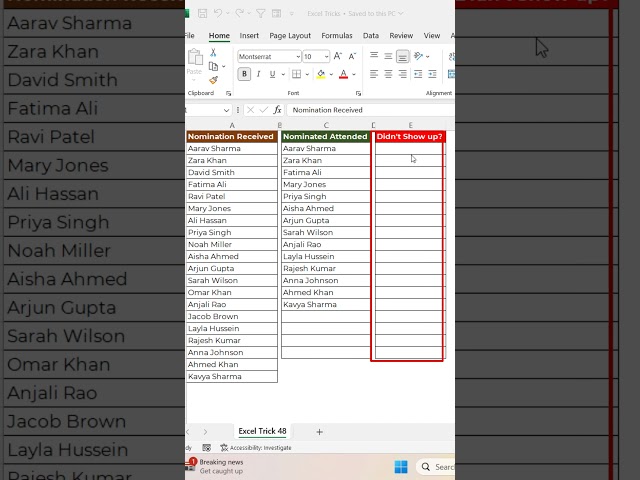Viewport: 640px width, 480px height.
Task: Click the Cut scissors icon
Action: [213, 53]
